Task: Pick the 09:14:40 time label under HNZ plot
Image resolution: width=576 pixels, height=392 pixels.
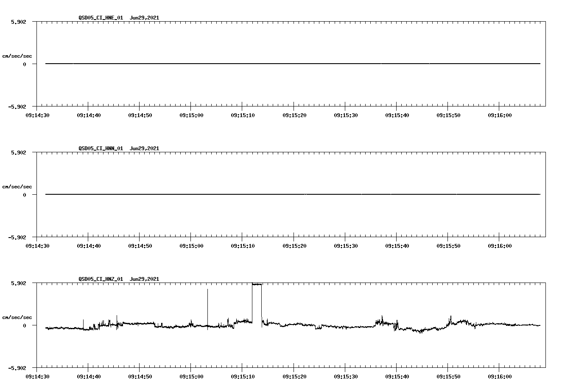Action: point(88,377)
